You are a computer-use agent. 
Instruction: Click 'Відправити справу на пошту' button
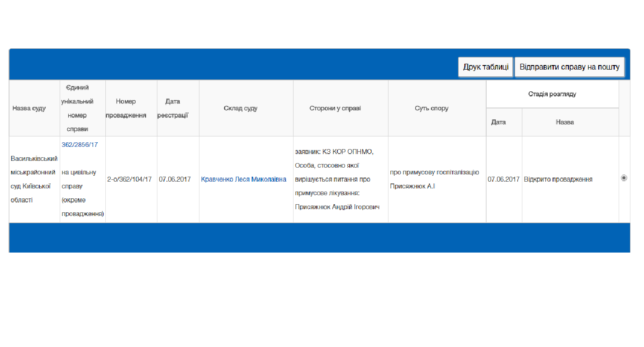tap(570, 67)
